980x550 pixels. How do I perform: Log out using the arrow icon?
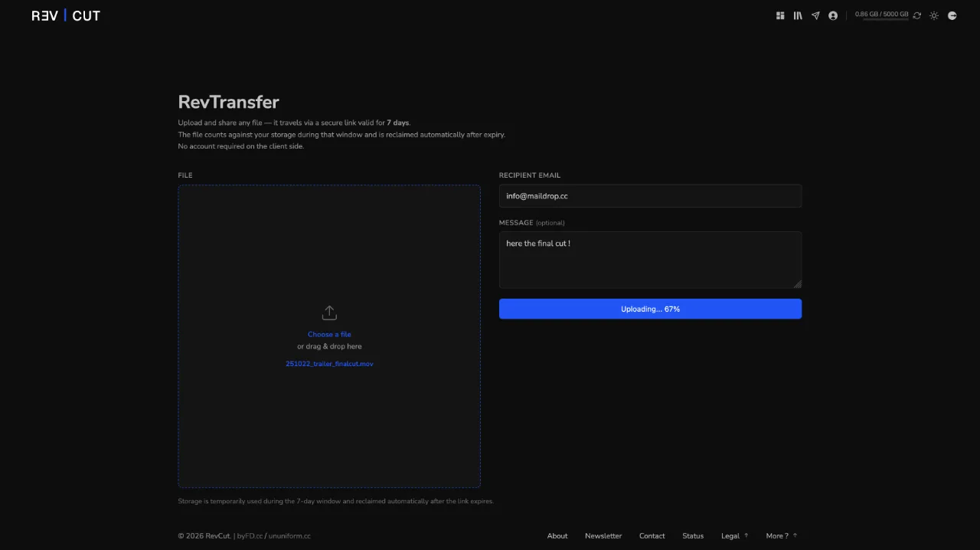coord(952,15)
